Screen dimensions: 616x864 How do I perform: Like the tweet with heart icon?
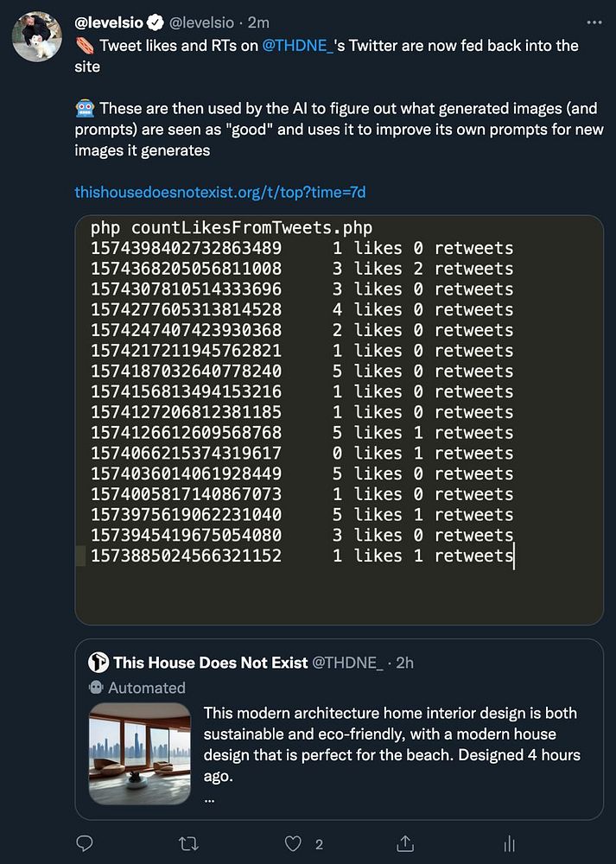(x=295, y=843)
